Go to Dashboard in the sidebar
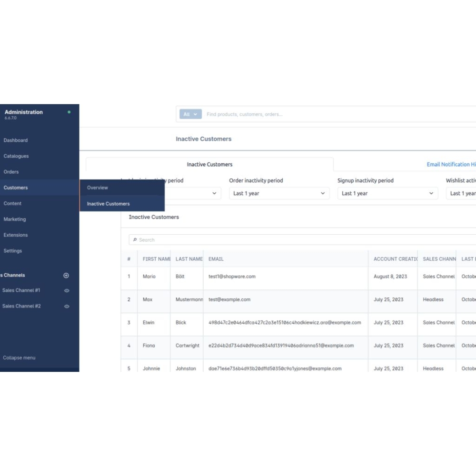This screenshot has height=476, width=476. click(16, 140)
